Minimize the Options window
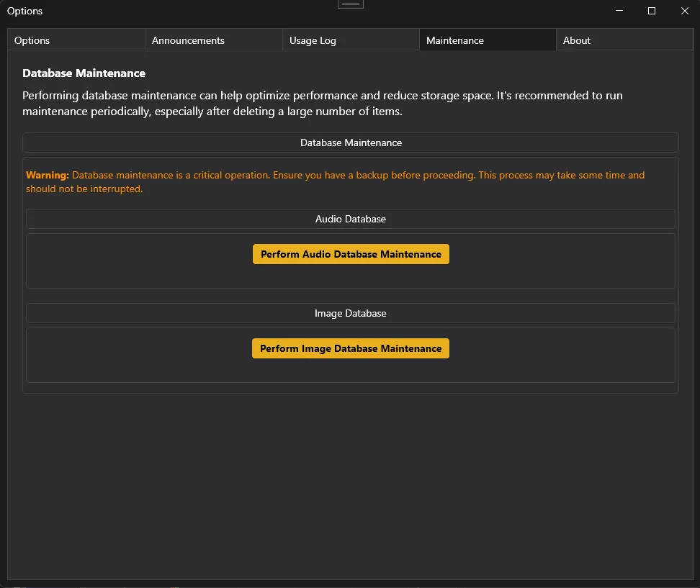 (x=619, y=11)
